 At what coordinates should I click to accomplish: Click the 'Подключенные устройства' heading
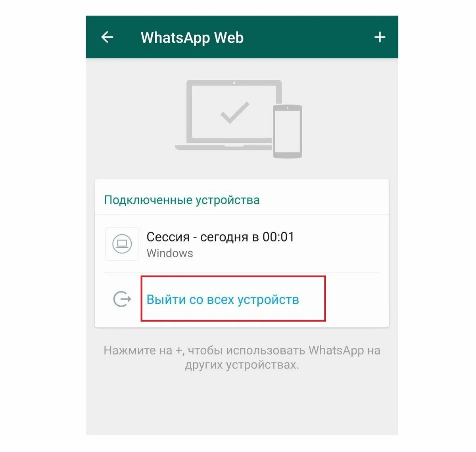(x=182, y=200)
